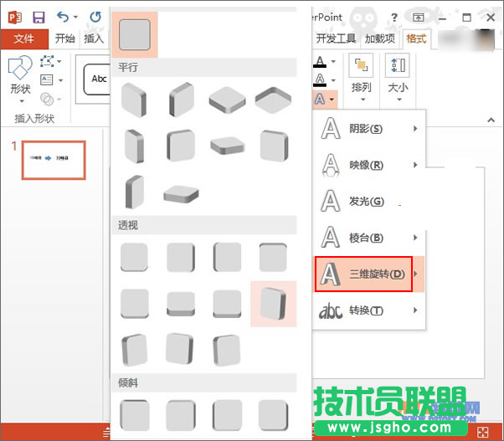Pick Off Axis 1 Left preset in 平行 second row
Image resolution: width=504 pixels, height=441 pixels.
click(x=135, y=146)
